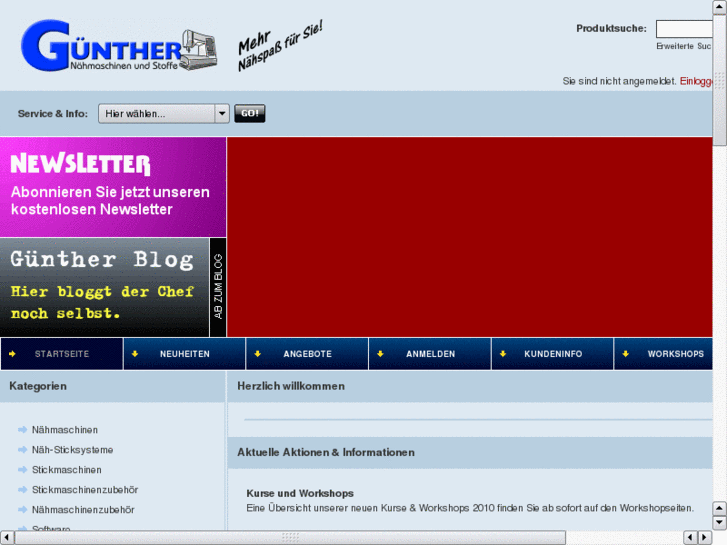Open Erweiterte Suche link

pyautogui.click(x=683, y=46)
